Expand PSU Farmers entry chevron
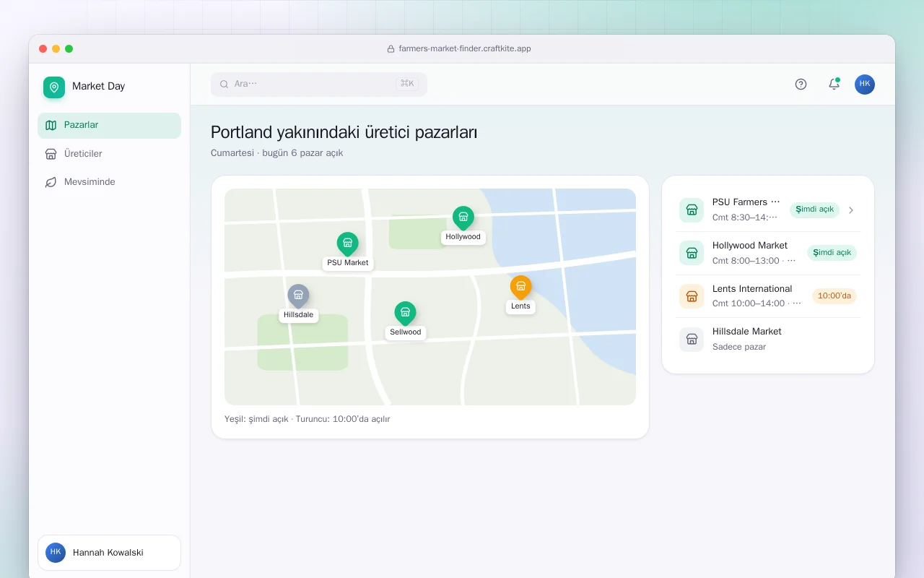 point(851,210)
